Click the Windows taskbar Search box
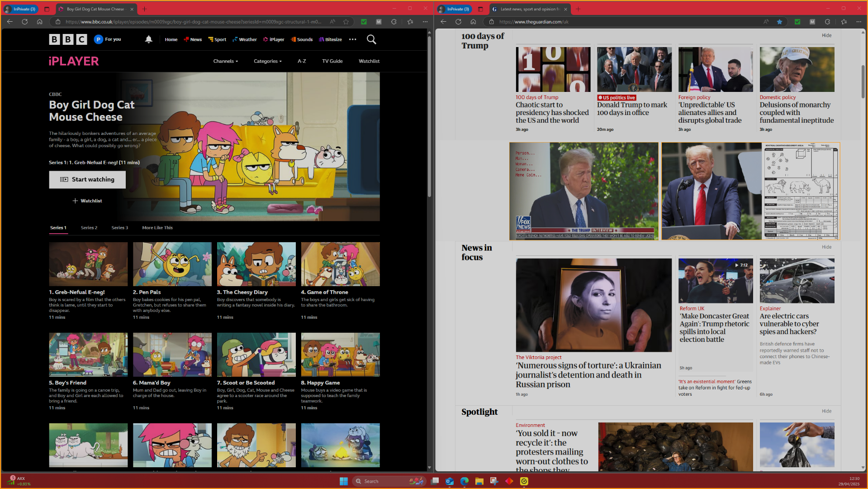 coord(389,481)
